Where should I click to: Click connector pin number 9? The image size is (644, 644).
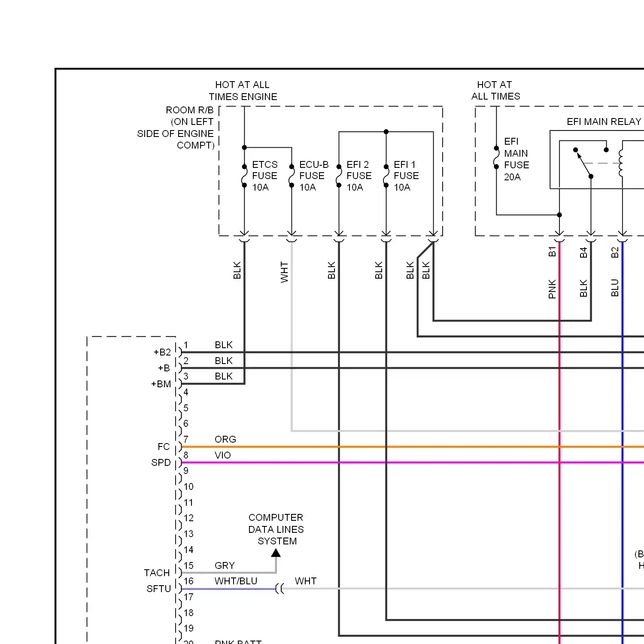point(186,471)
